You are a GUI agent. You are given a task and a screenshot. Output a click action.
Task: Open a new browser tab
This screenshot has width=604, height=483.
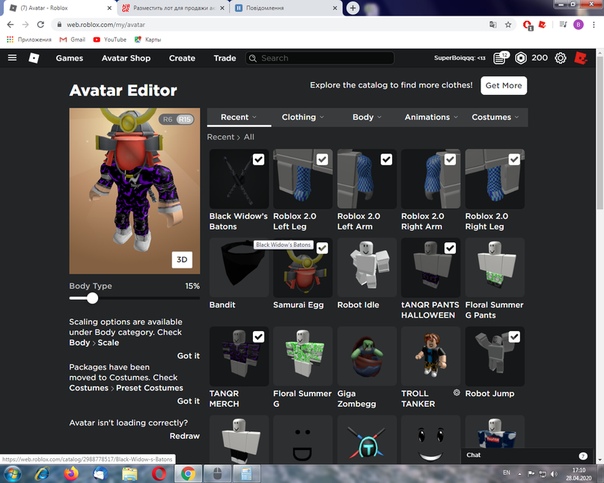(353, 8)
